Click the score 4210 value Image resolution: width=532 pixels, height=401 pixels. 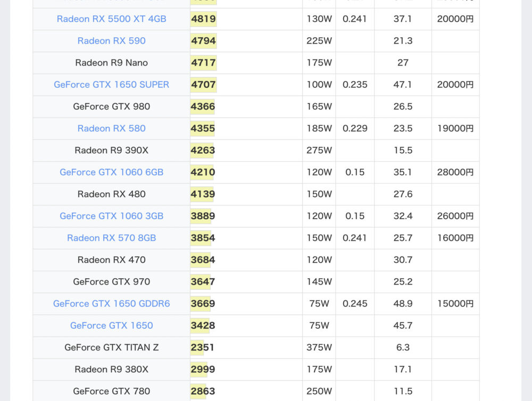point(203,172)
